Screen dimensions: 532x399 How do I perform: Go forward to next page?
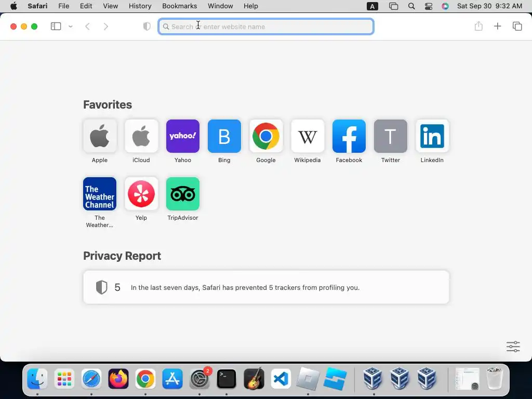(106, 26)
